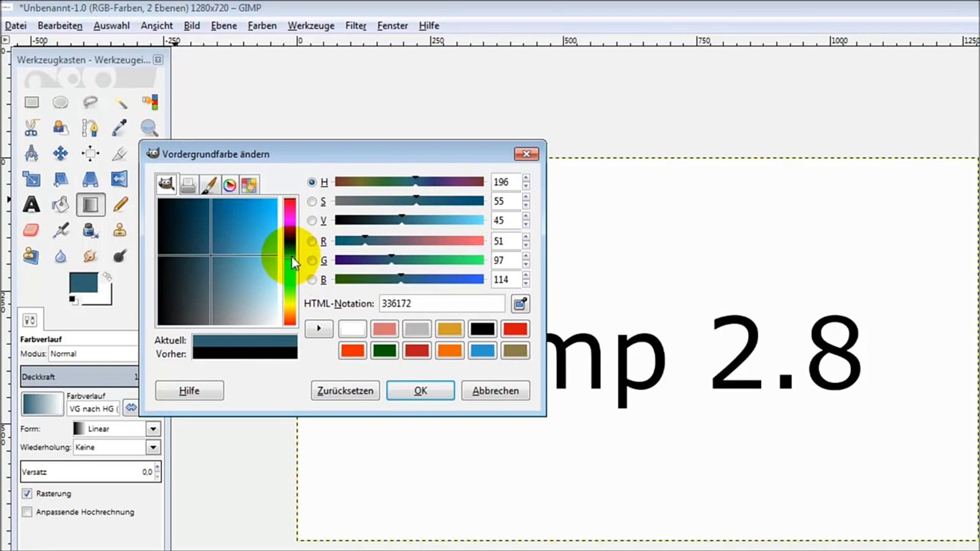Click the S value 55 spinner arrows
Image resolution: width=980 pixels, height=551 pixels.
coord(526,201)
